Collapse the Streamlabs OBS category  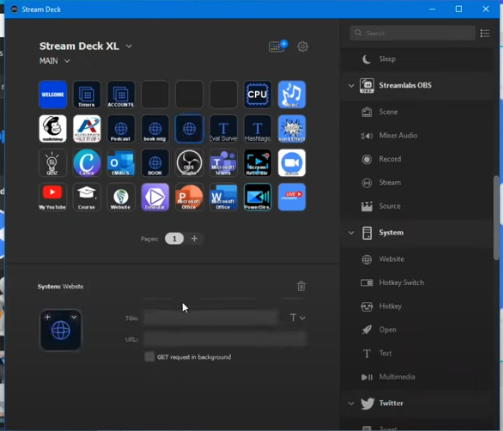click(x=351, y=86)
